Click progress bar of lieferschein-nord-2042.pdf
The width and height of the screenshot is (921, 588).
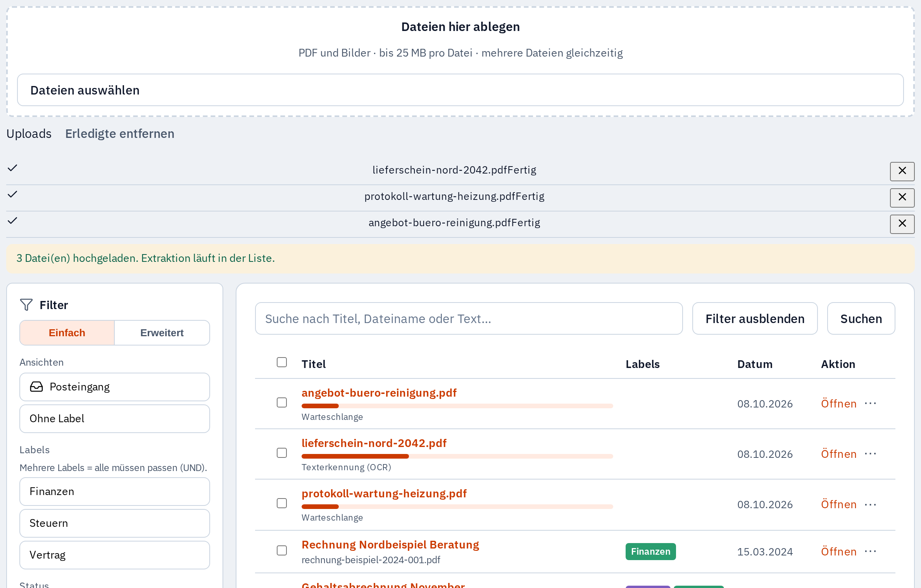457,456
